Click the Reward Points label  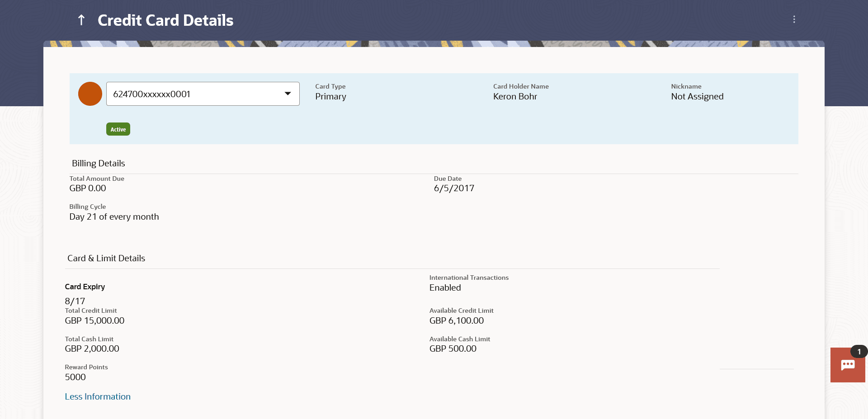click(x=86, y=367)
